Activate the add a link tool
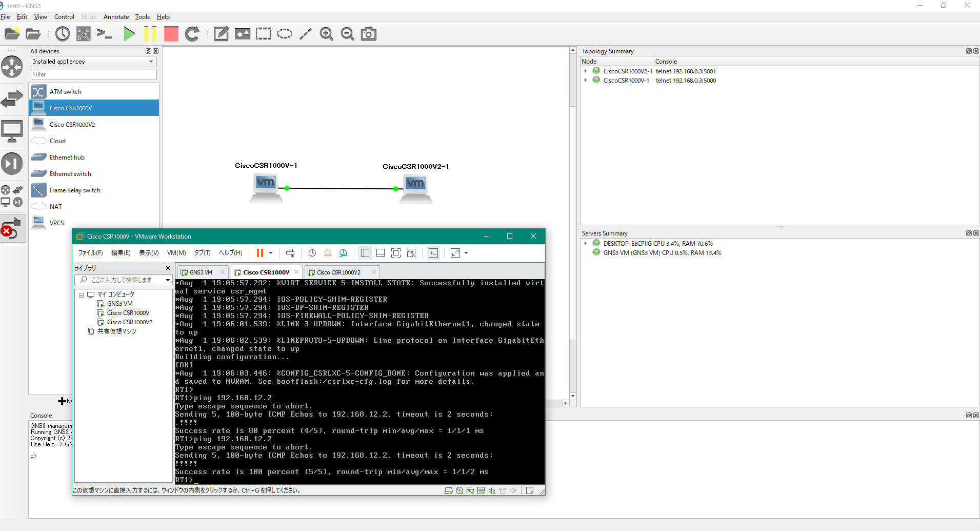Viewport: 980px width, 531px height. click(x=12, y=229)
